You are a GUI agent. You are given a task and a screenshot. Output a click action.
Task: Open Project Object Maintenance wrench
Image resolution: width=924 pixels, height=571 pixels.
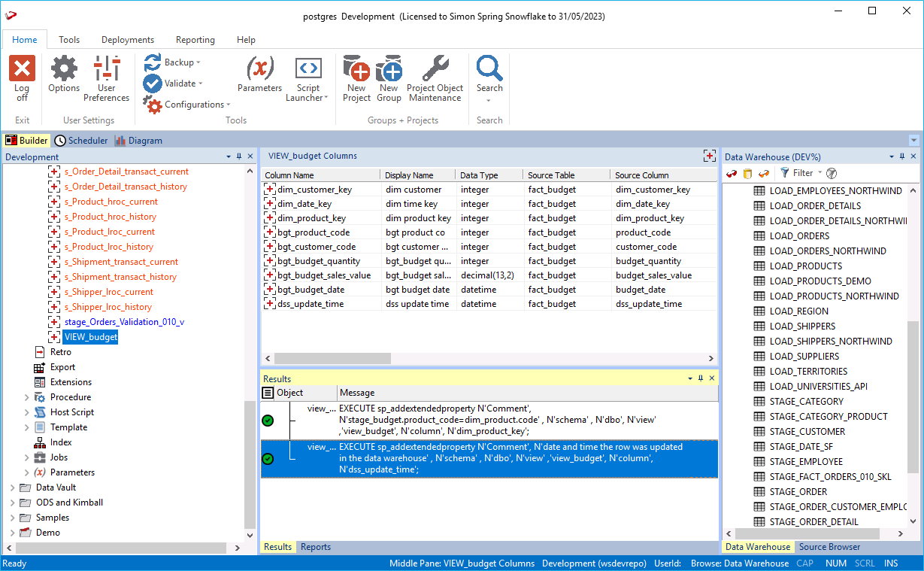[x=435, y=69]
